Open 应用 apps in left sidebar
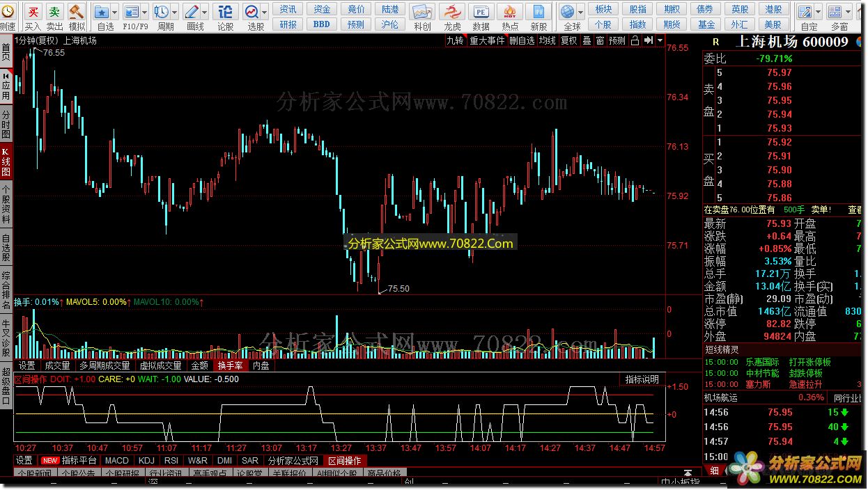The height and width of the screenshot is (490, 868). point(6,86)
